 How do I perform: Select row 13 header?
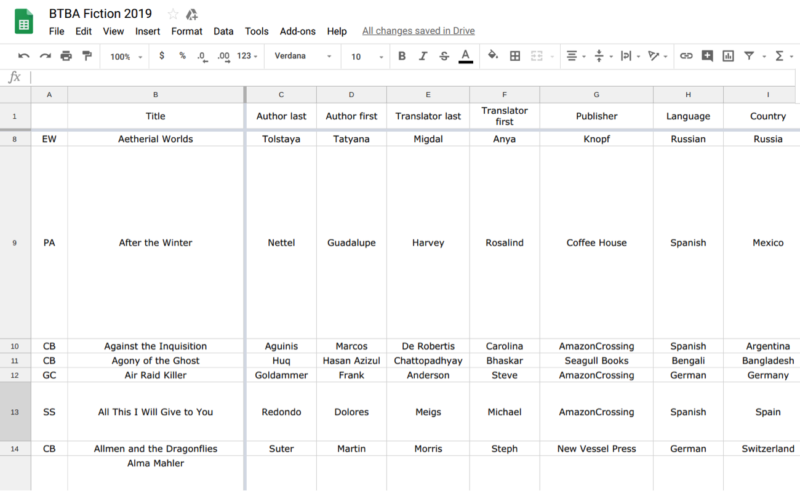coord(15,412)
